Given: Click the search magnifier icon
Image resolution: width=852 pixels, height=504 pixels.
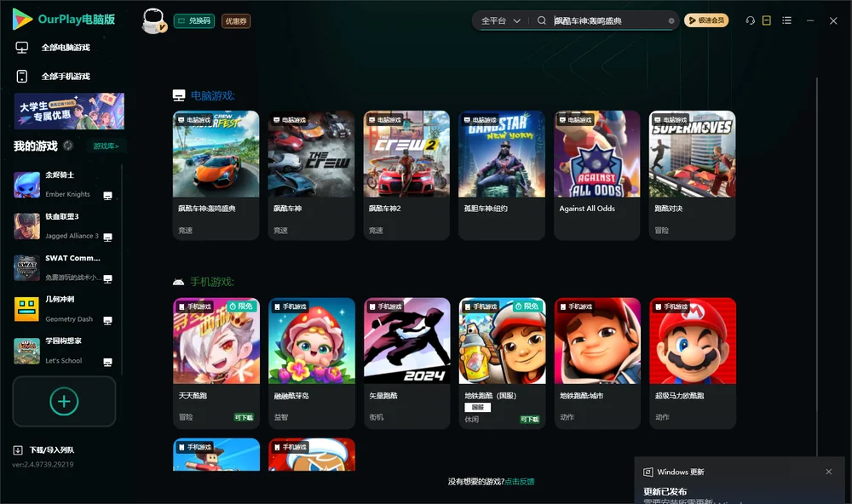Looking at the screenshot, I should (x=542, y=20).
